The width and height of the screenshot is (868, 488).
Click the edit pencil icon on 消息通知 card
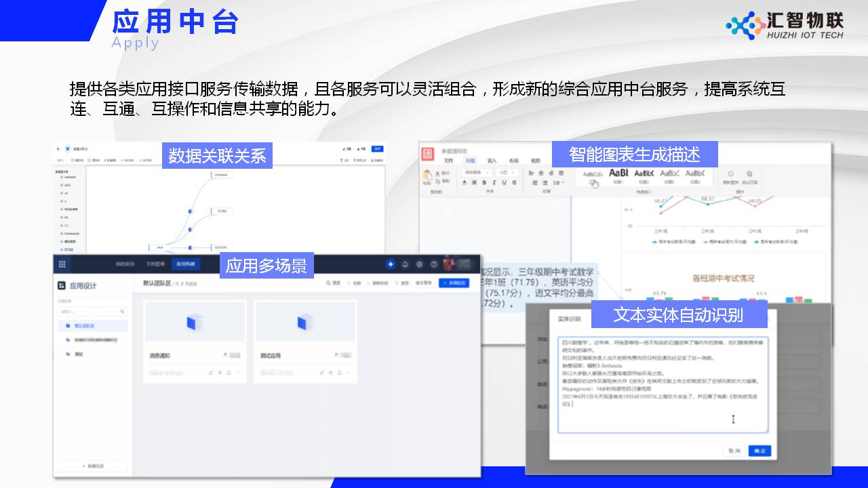pyautogui.click(x=211, y=373)
